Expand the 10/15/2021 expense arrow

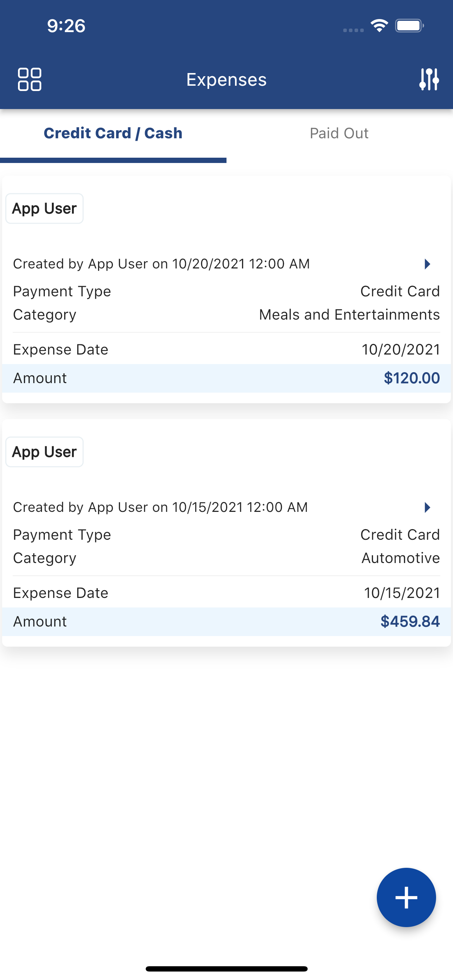427,508
